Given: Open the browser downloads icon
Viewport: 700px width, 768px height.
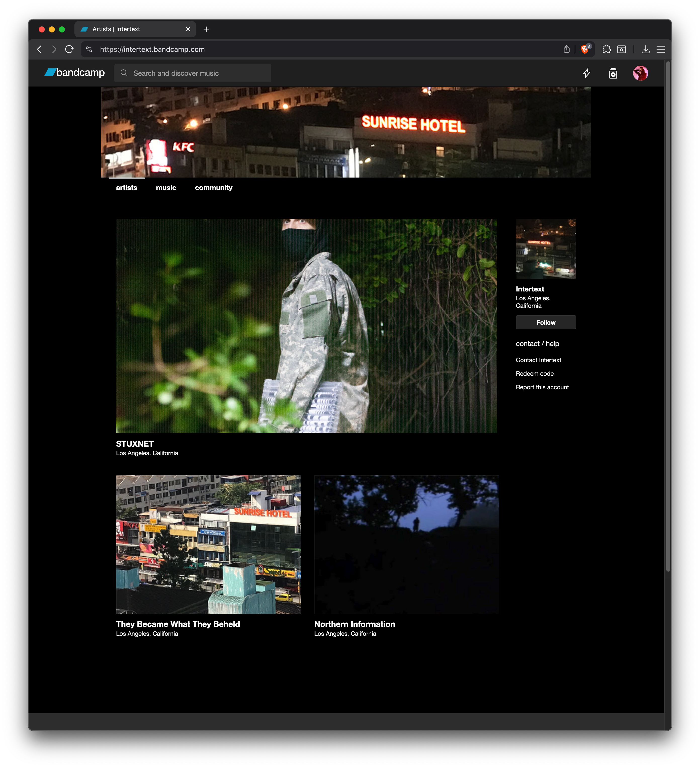Looking at the screenshot, I should [645, 49].
